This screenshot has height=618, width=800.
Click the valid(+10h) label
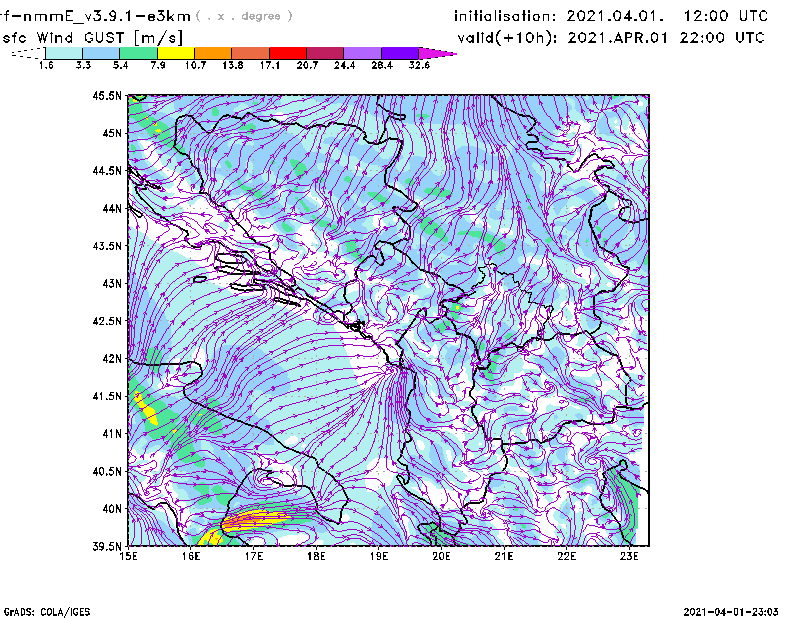pyautogui.click(x=507, y=38)
